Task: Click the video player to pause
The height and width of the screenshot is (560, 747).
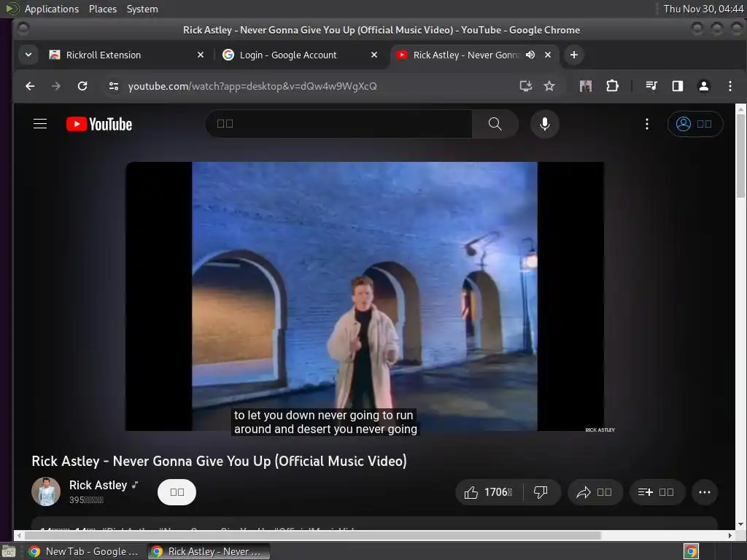Action: click(365, 296)
